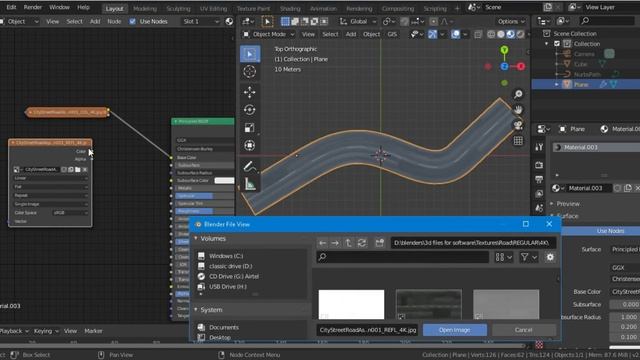This screenshot has height=360, width=640.
Task: Click open-image folder icon in image texture node
Action: [x=78, y=169]
